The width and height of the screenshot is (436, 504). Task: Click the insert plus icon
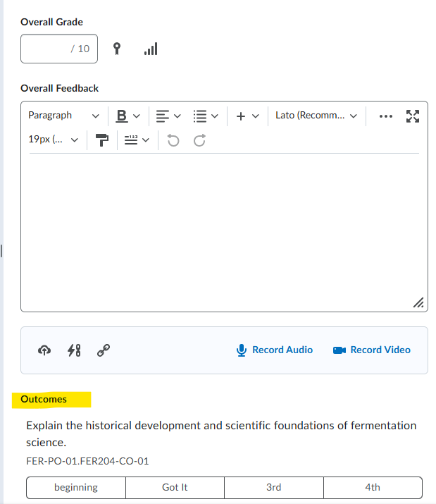point(241,116)
